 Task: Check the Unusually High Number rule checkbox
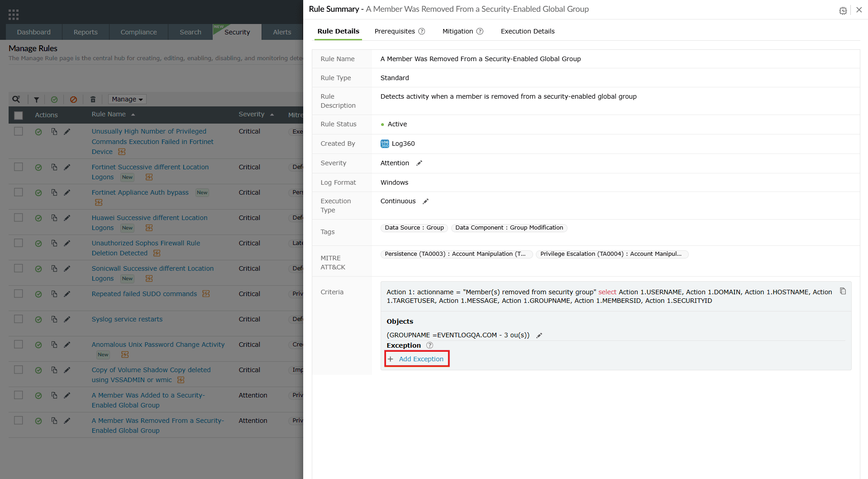pos(19,131)
